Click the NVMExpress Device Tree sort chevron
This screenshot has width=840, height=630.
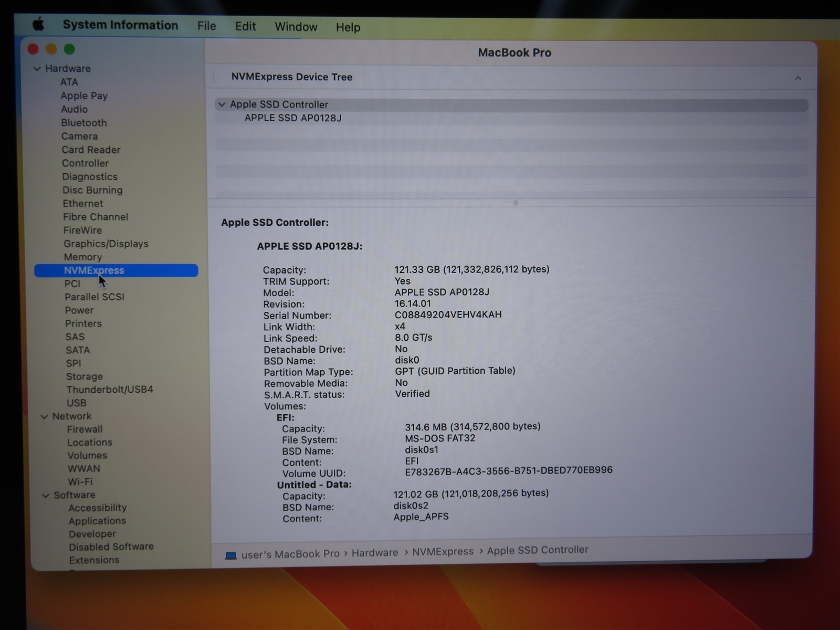pyautogui.click(x=797, y=78)
